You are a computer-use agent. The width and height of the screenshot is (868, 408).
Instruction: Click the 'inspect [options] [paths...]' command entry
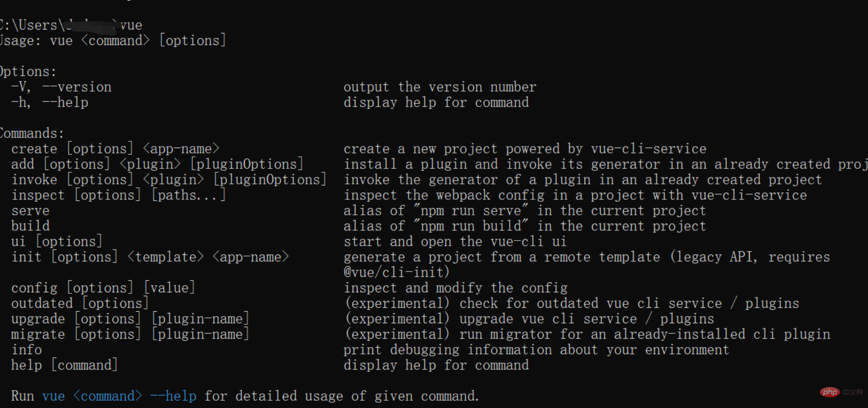coord(119,196)
